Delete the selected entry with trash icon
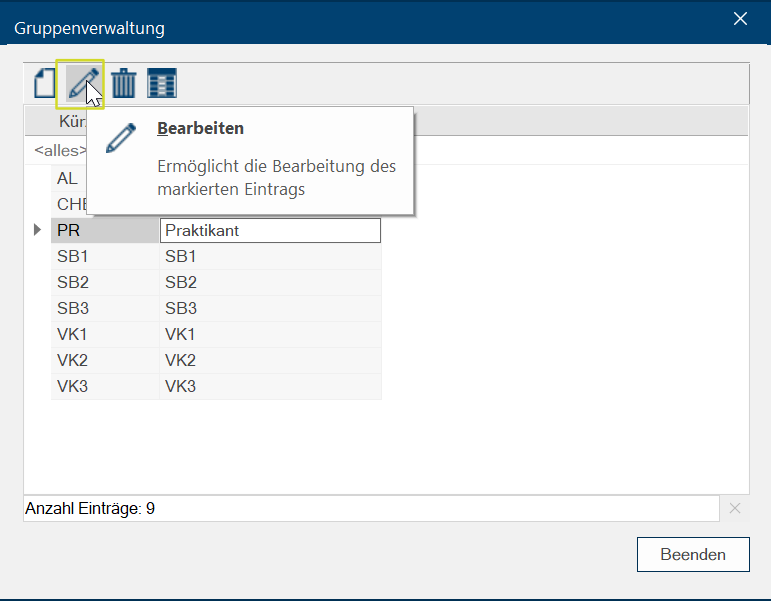771x601 pixels. 123,83
